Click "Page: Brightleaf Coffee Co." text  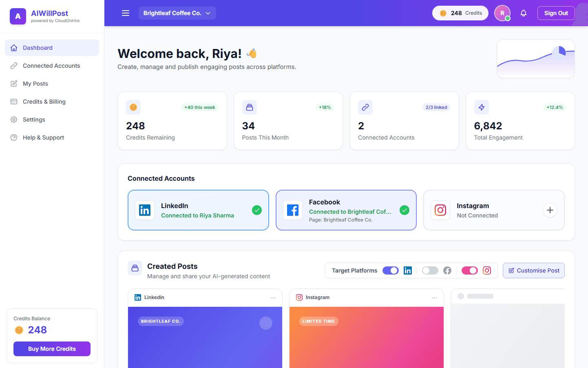(341, 220)
